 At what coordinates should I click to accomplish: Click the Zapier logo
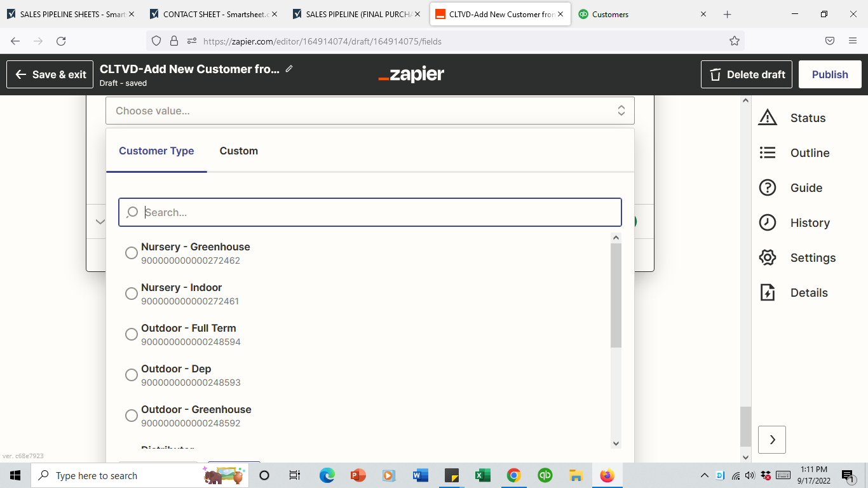(x=411, y=74)
